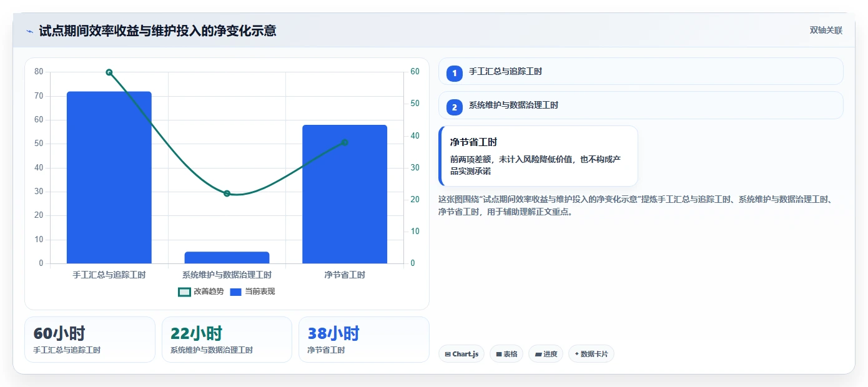868x387 pixels.
Task: Click the note text 前两项差额
Action: (535, 165)
